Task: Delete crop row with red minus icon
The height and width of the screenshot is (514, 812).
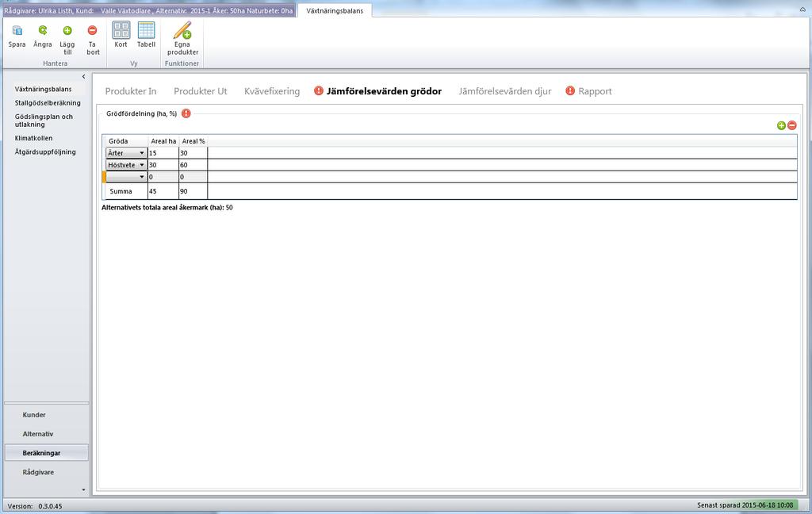Action: [792, 125]
